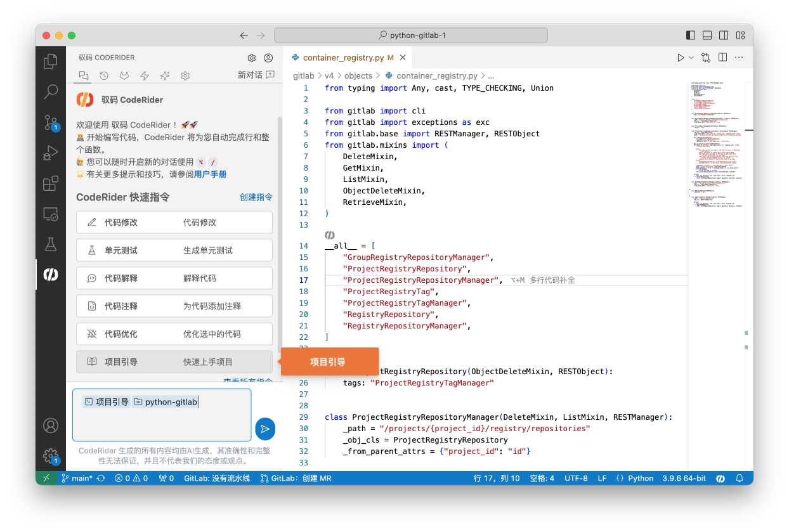Open the Extensions view
Viewport: 789px width, 532px height.
51,183
